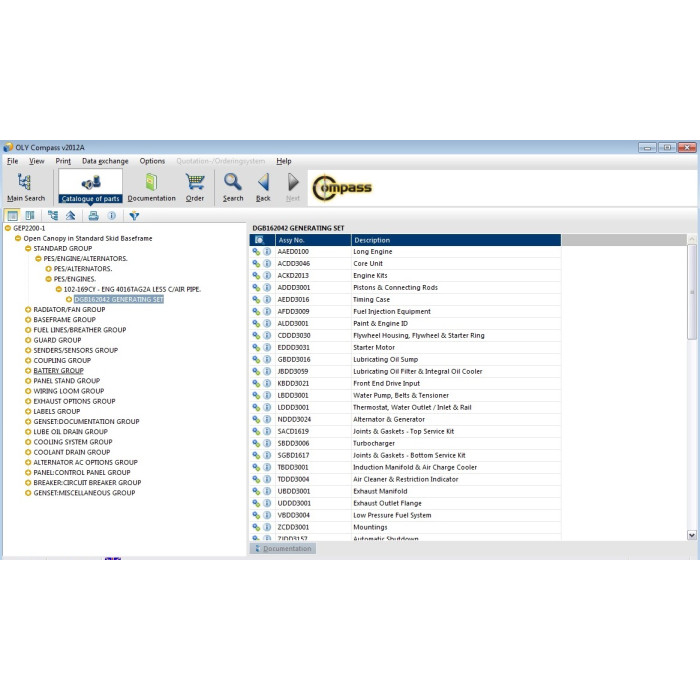This screenshot has width=700, height=700.
Task: Open the Data exchange menu
Action: (x=105, y=161)
